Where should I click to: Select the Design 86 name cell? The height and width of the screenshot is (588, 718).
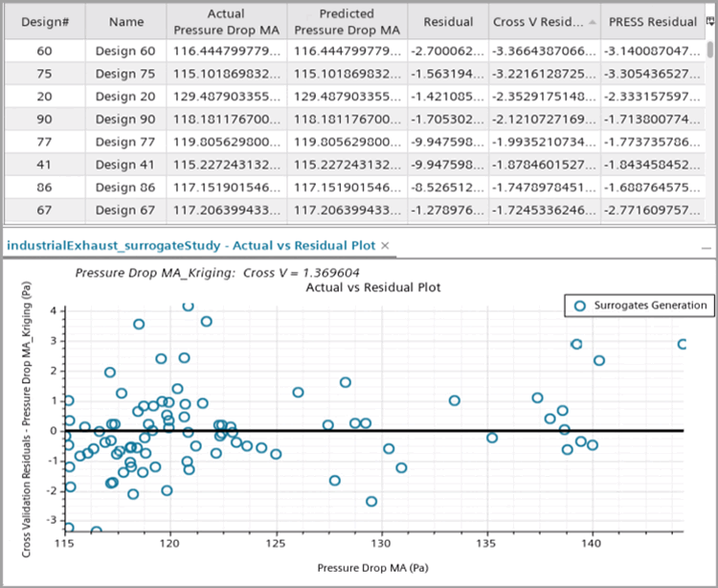coord(125,188)
